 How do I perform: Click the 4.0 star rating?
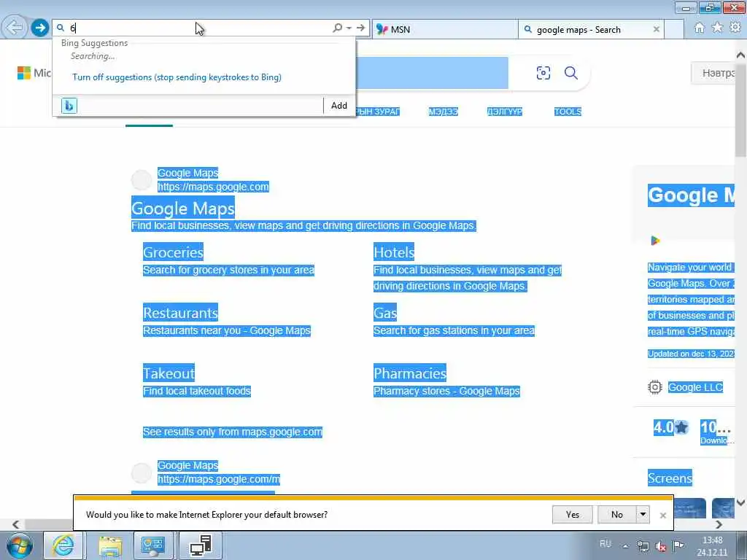[x=670, y=427]
